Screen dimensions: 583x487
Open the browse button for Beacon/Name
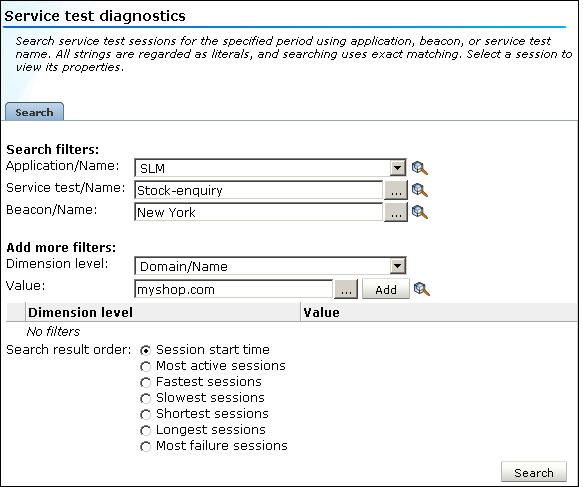(396, 212)
